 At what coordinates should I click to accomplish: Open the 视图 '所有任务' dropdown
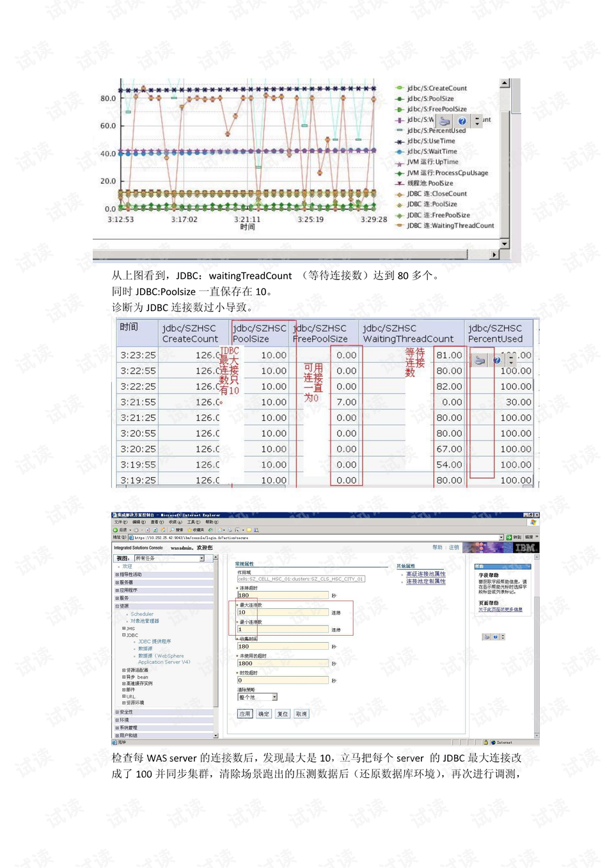169,558
